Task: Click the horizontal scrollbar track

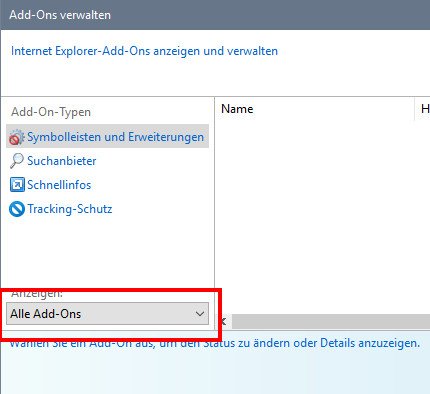Action: coord(331,321)
